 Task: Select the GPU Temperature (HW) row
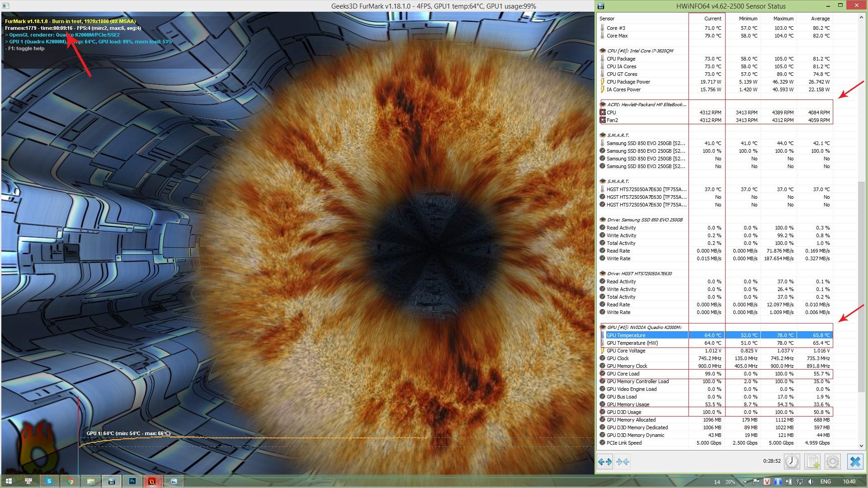point(715,343)
